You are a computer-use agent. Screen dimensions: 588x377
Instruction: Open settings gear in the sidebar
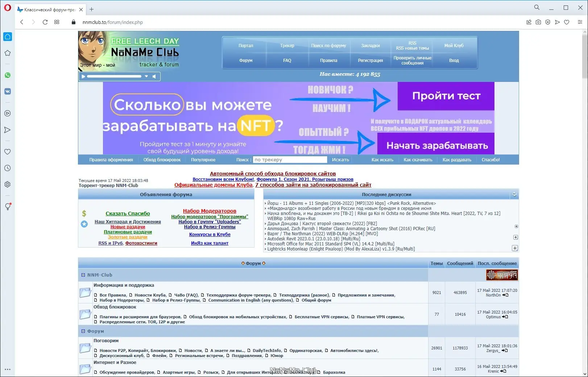click(7, 185)
